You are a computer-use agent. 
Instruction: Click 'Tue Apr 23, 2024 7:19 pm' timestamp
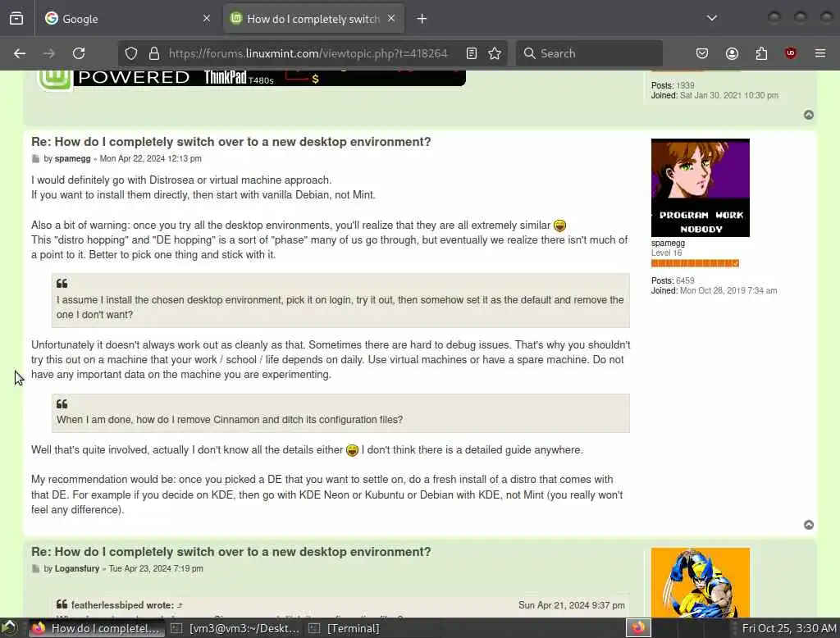(x=156, y=568)
